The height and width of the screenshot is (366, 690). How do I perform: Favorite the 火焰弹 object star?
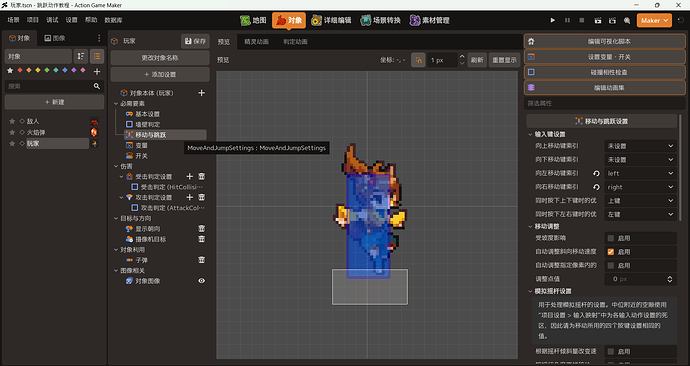coord(12,132)
